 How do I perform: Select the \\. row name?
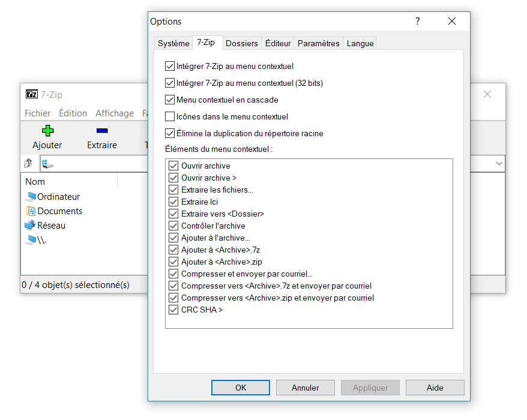coord(41,240)
